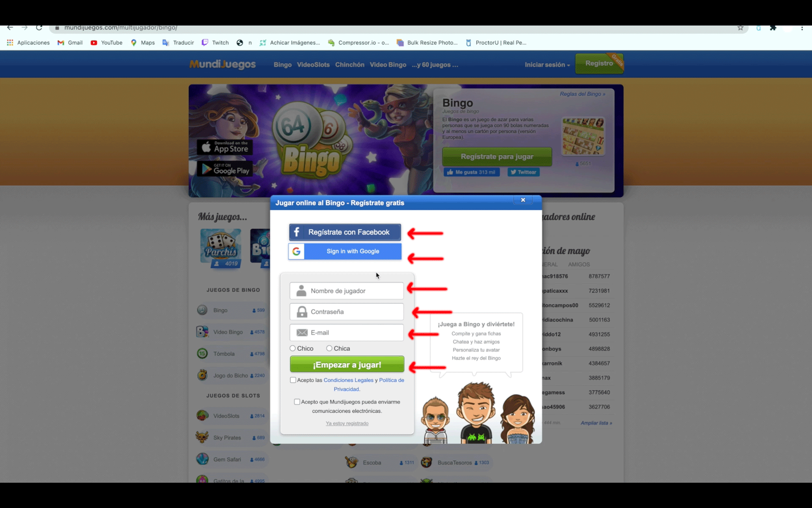
Task: Select the Chico radio button
Action: pos(292,348)
